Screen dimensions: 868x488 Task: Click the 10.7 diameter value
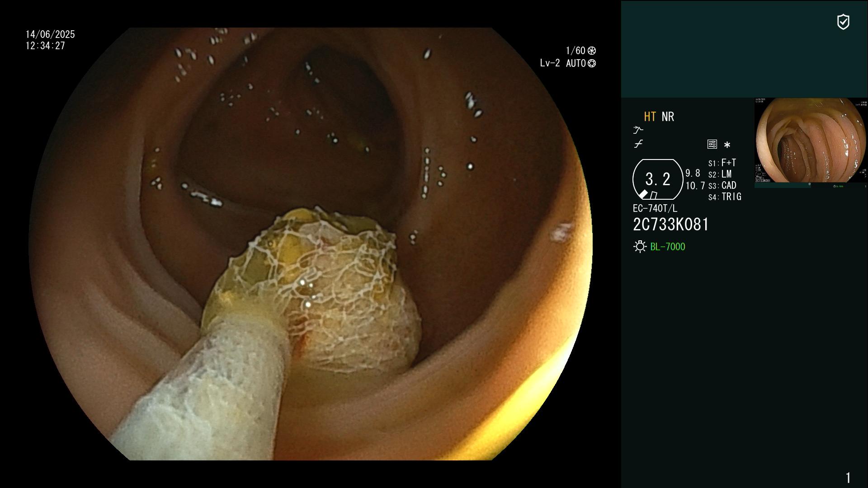point(695,186)
